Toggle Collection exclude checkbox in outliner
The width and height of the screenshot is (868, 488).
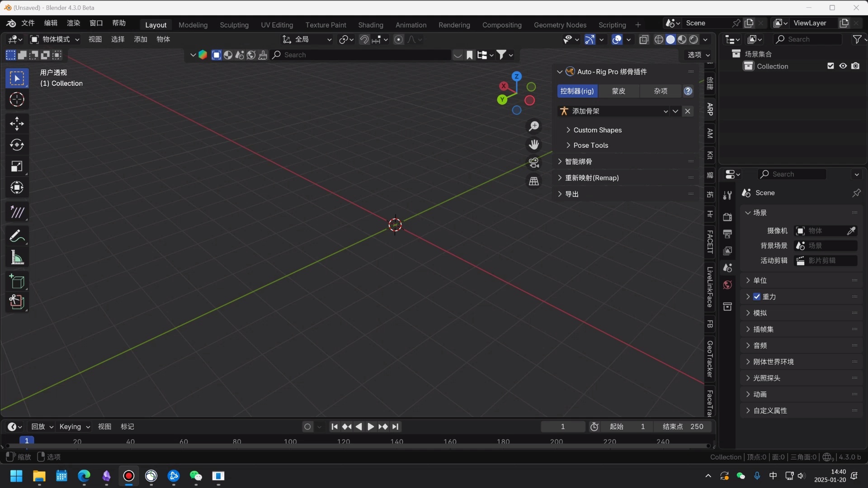click(x=830, y=66)
